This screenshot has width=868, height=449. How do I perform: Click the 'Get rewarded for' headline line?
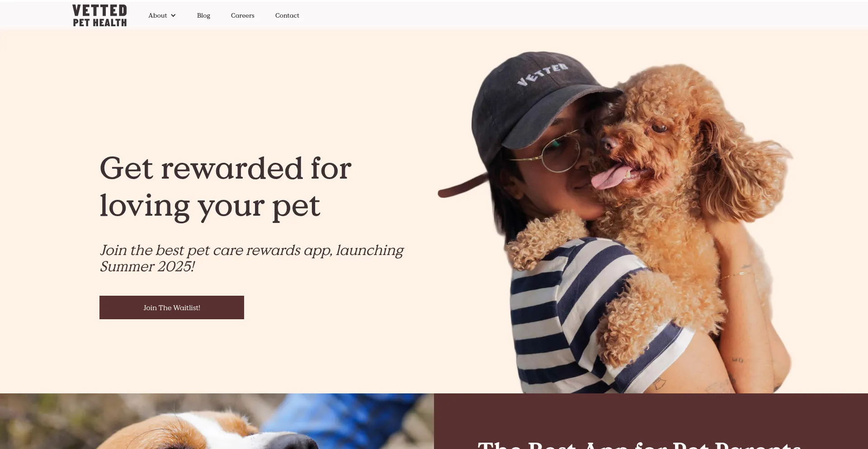coord(225,168)
